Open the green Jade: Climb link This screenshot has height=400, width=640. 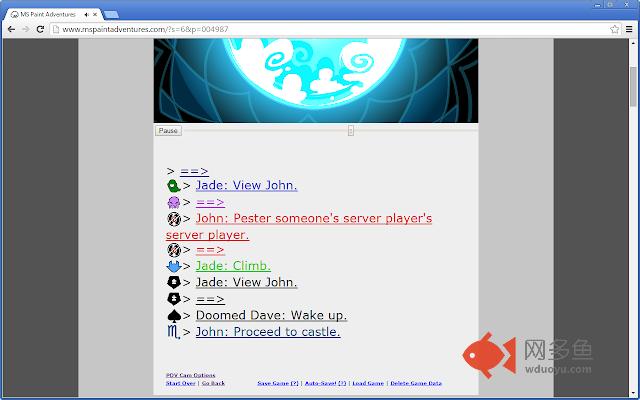click(x=233, y=266)
